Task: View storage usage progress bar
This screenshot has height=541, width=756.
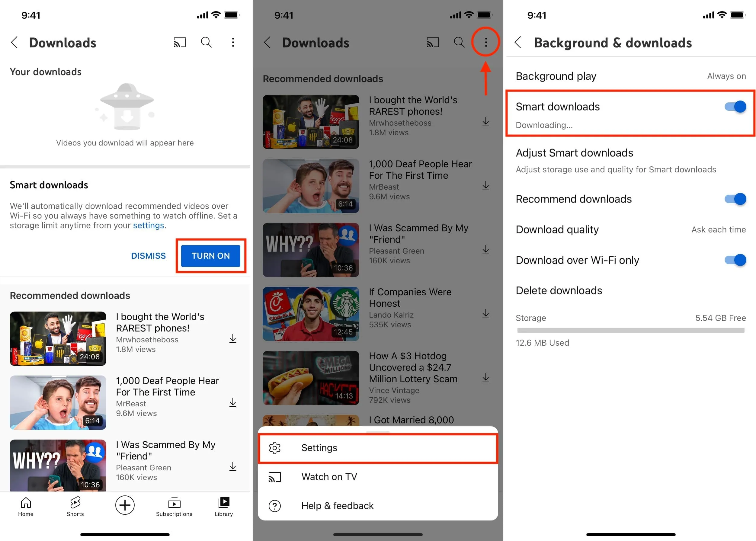Action: pos(630,329)
